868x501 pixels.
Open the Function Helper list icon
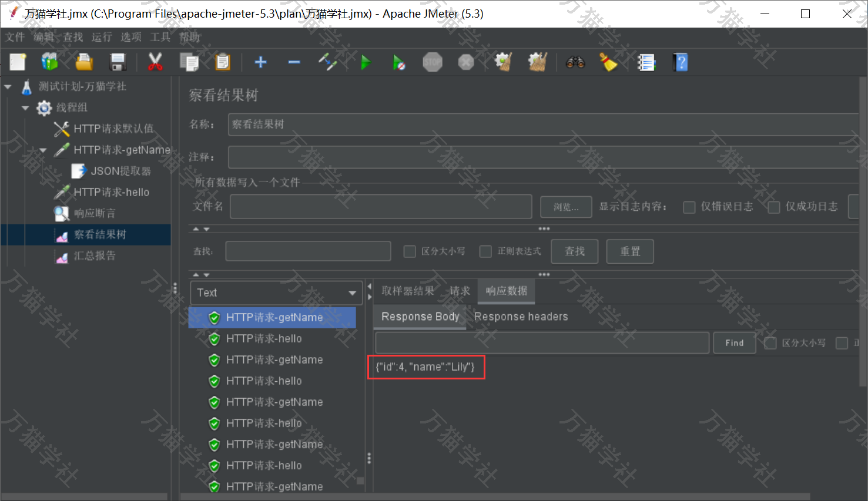(646, 62)
